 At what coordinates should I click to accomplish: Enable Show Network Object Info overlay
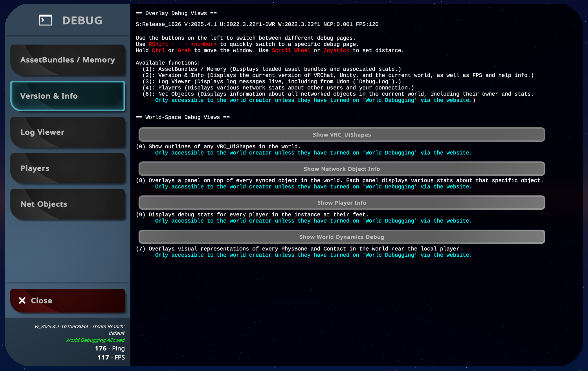coord(342,169)
